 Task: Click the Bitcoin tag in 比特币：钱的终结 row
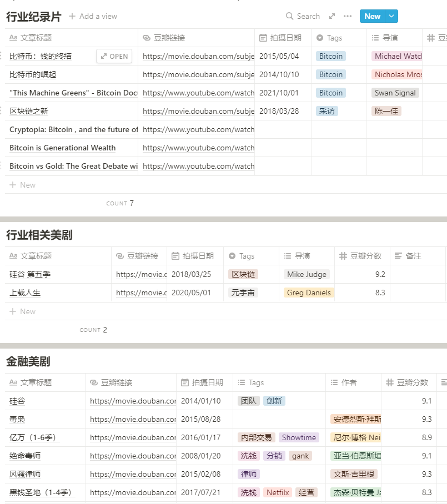pos(331,56)
